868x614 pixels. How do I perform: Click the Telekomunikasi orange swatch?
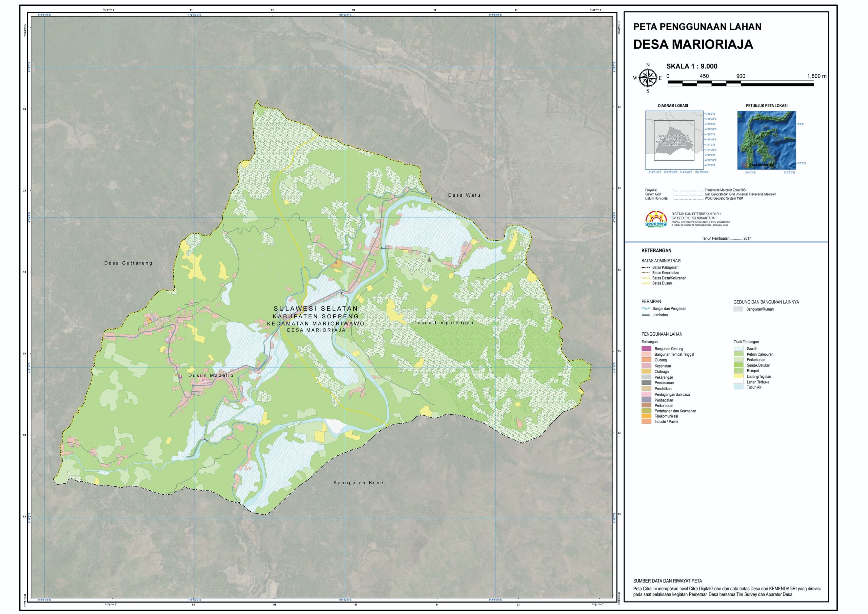pyautogui.click(x=646, y=416)
